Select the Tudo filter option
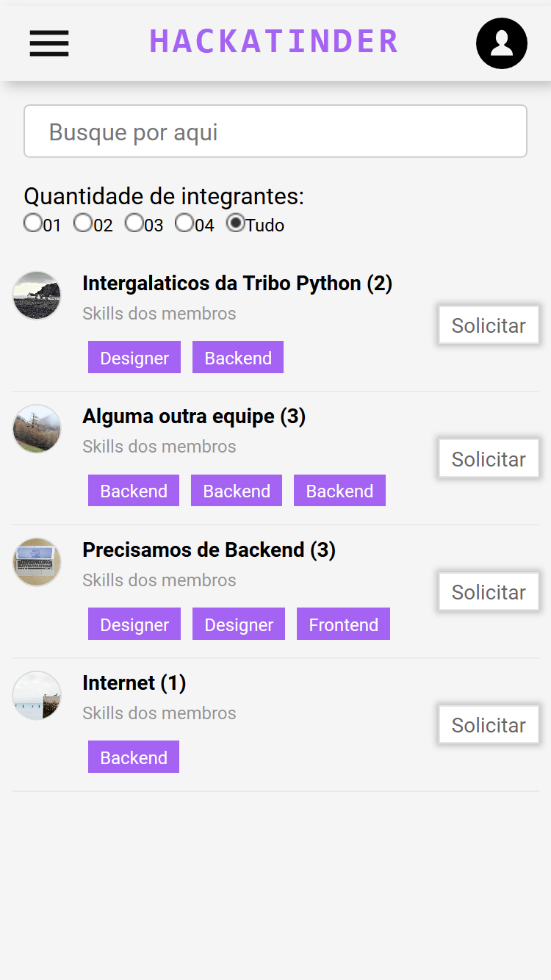 [235, 223]
